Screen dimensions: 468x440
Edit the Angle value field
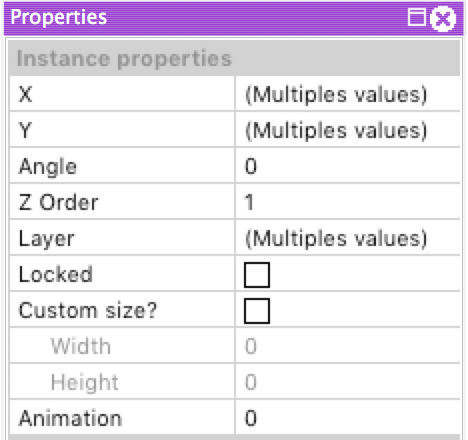click(348, 166)
